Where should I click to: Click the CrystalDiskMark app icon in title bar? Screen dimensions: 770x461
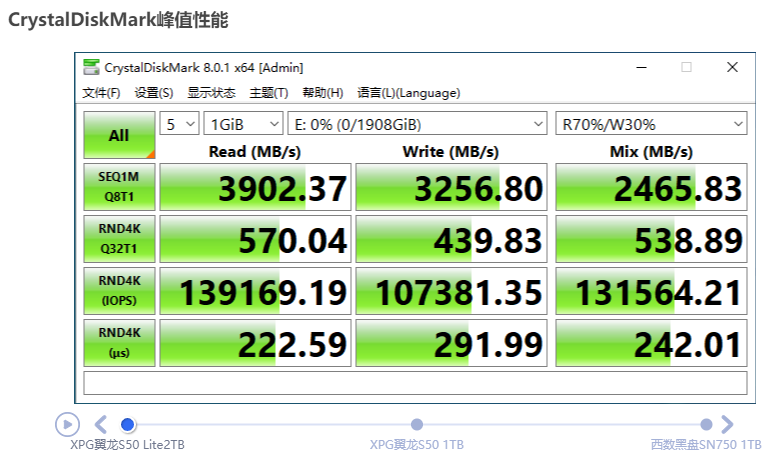[x=91, y=67]
